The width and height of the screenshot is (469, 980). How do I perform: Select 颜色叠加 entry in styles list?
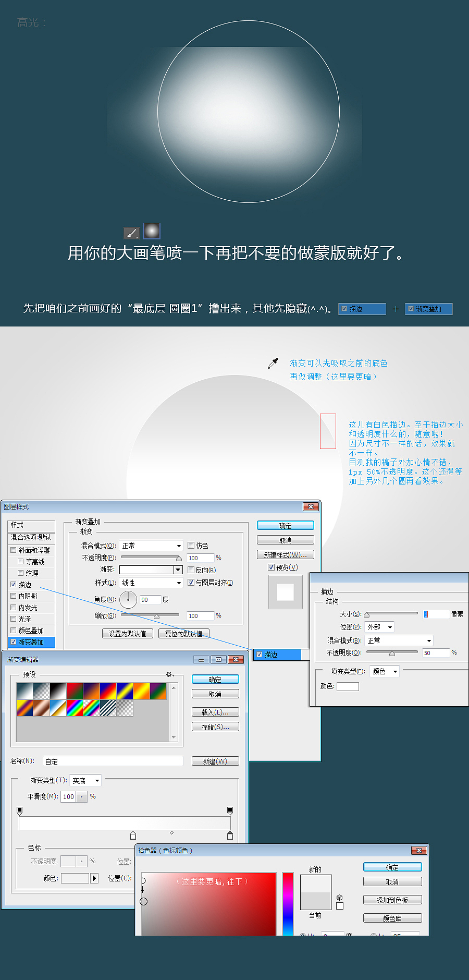point(31,631)
